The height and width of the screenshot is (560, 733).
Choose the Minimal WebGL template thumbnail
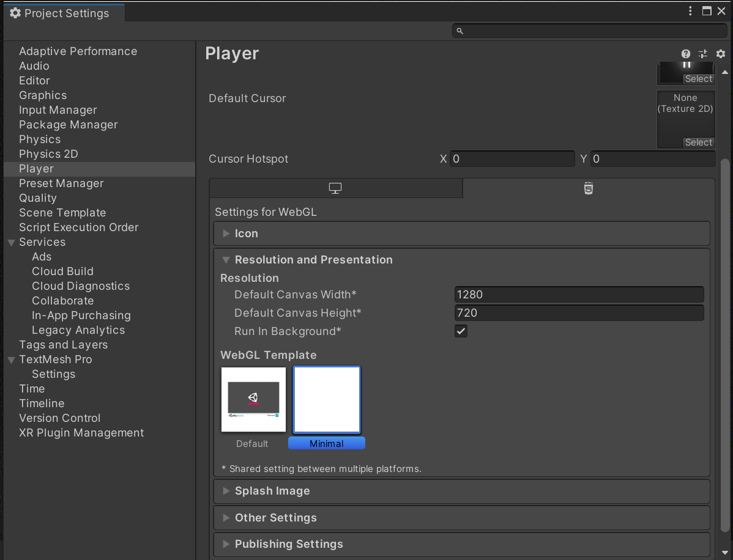[x=327, y=399]
